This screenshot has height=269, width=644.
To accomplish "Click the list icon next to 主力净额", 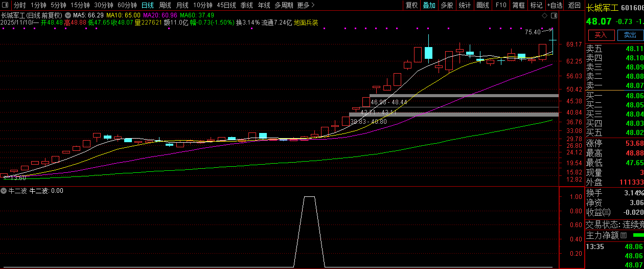I will [x=623, y=236].
